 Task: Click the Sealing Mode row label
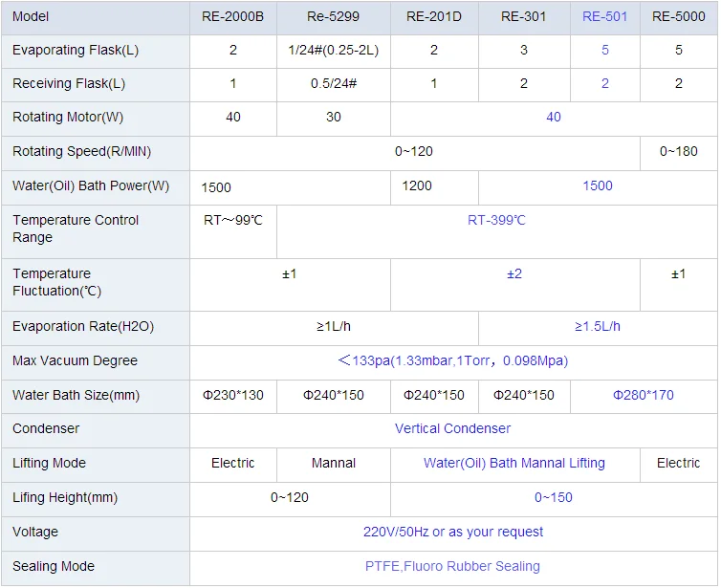[x=54, y=566]
